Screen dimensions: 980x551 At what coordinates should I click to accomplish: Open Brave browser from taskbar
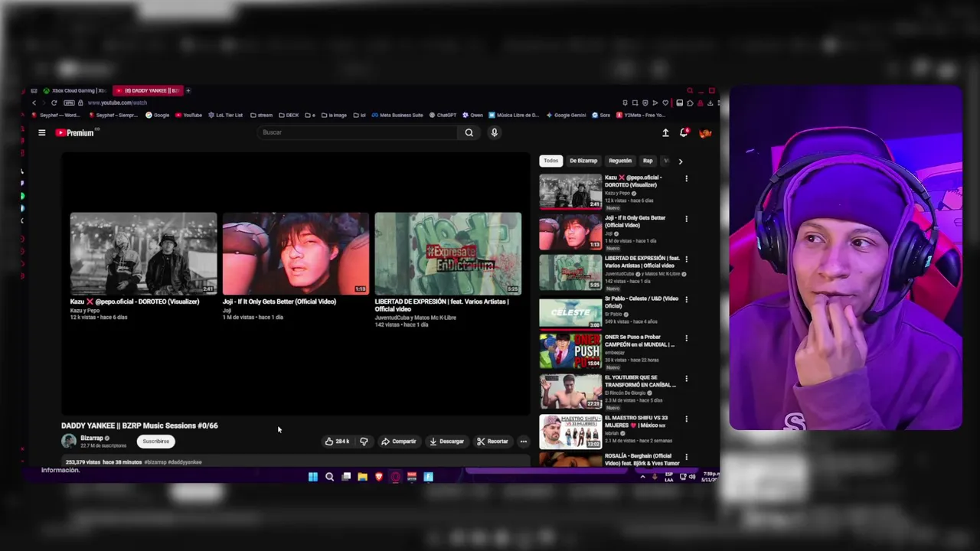pos(379,477)
